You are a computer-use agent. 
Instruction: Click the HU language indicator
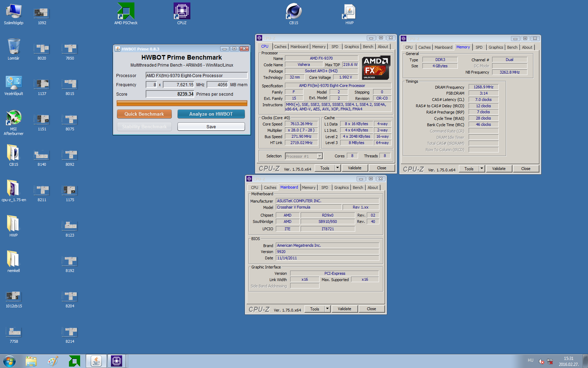[x=531, y=361]
